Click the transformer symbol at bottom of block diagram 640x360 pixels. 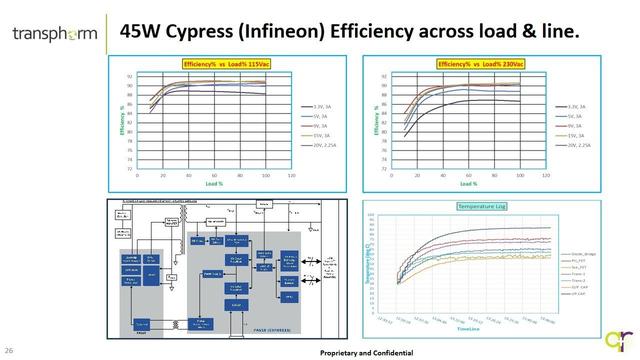(176, 325)
